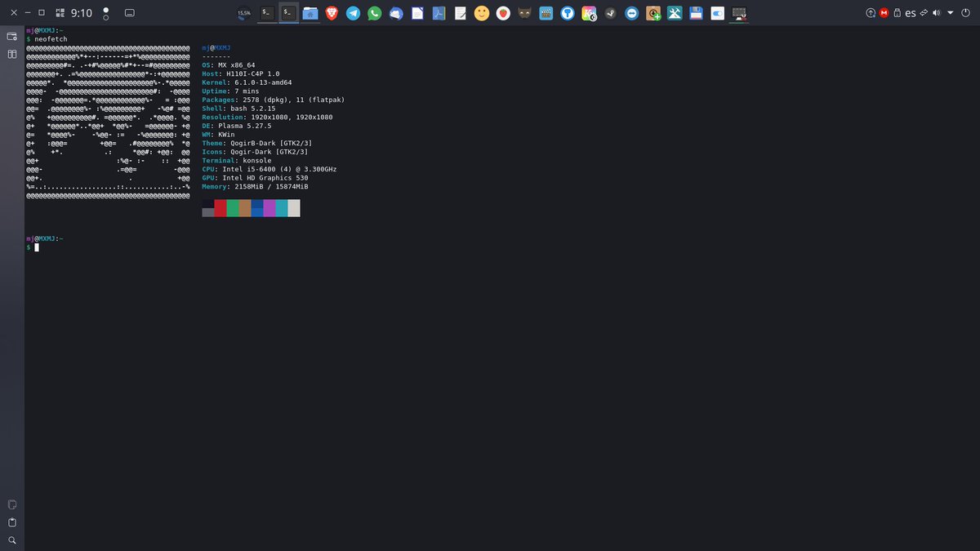Image resolution: width=980 pixels, height=551 pixels.
Task: Launch Steam from the panel
Action: [x=611, y=13]
